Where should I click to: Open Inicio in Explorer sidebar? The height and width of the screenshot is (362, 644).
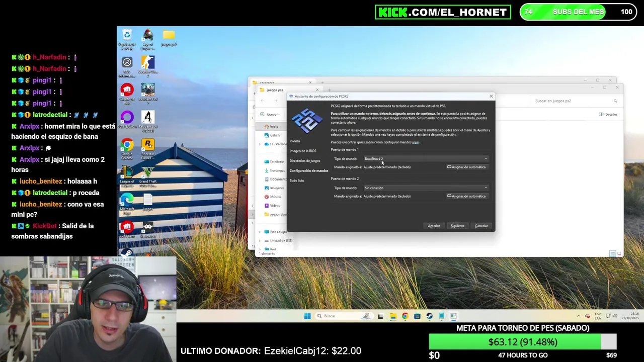pos(271,127)
